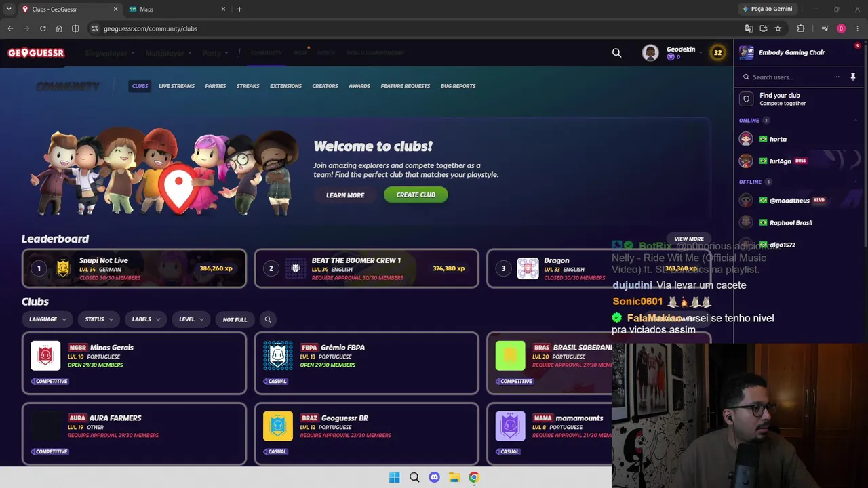This screenshot has height=488, width=868.
Task: Reload the page with the browser refresh icon
Action: coord(43,28)
